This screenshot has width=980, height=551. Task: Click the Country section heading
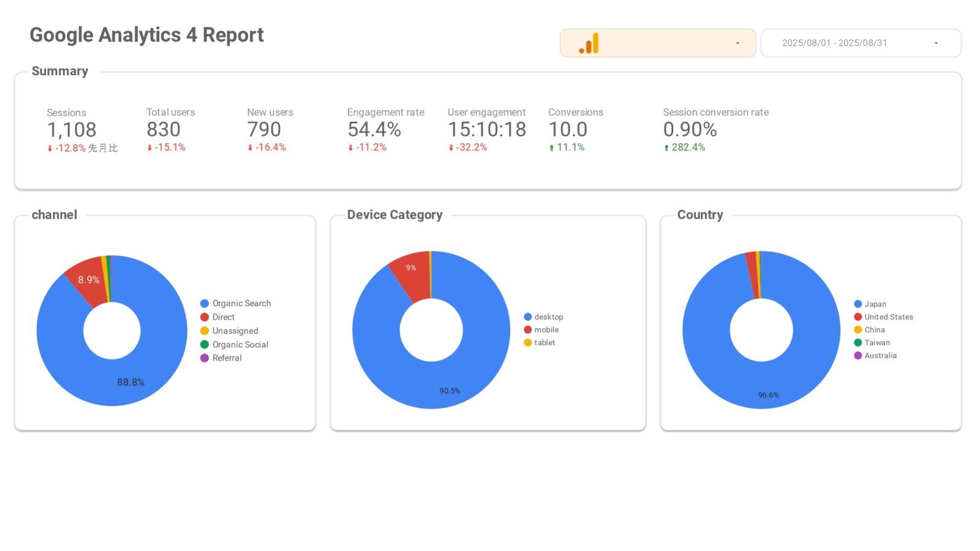(x=700, y=215)
